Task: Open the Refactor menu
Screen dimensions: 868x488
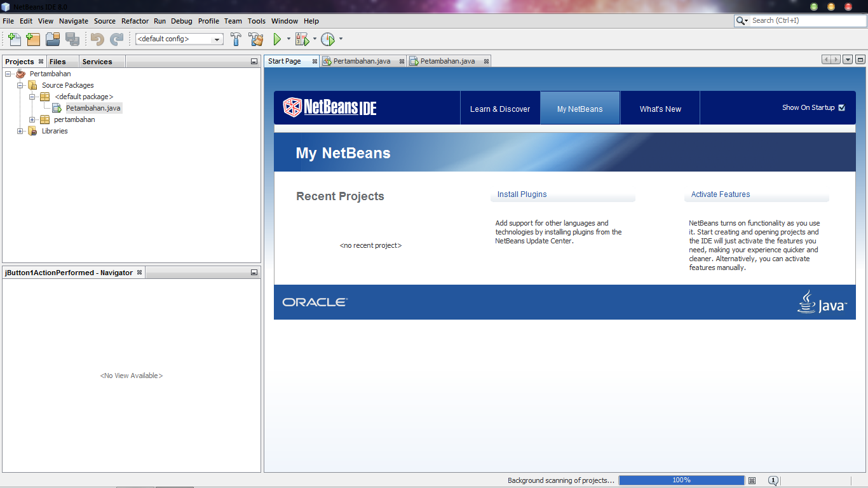Action: coord(135,21)
